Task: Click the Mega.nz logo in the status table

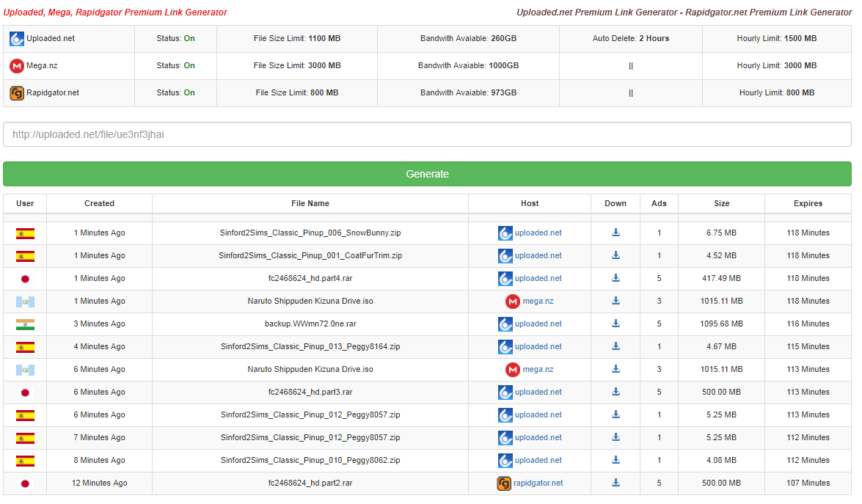Action: (x=17, y=66)
